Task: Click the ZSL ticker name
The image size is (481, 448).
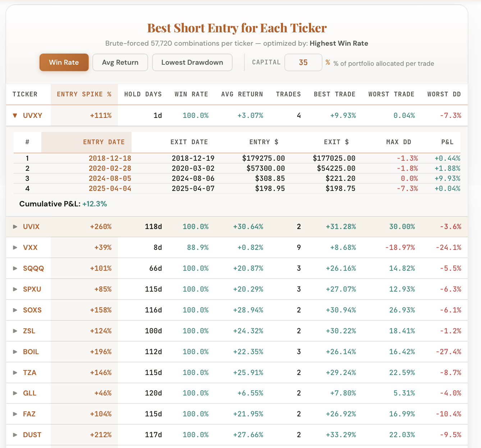Action: tap(29, 331)
